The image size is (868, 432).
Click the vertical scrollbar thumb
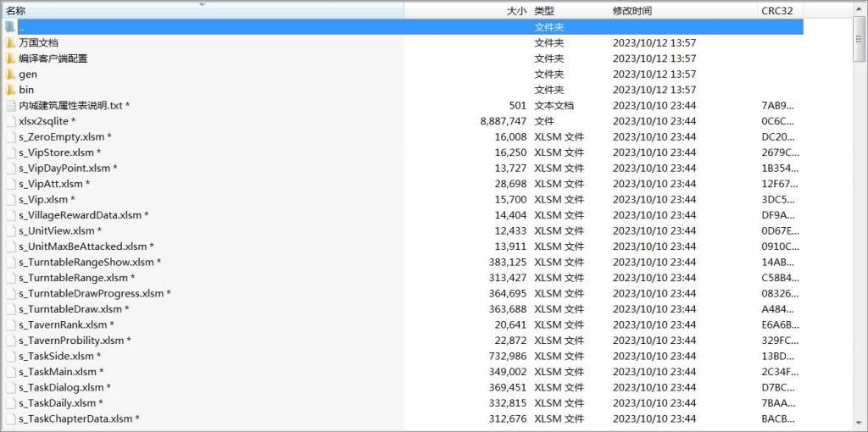(860, 38)
